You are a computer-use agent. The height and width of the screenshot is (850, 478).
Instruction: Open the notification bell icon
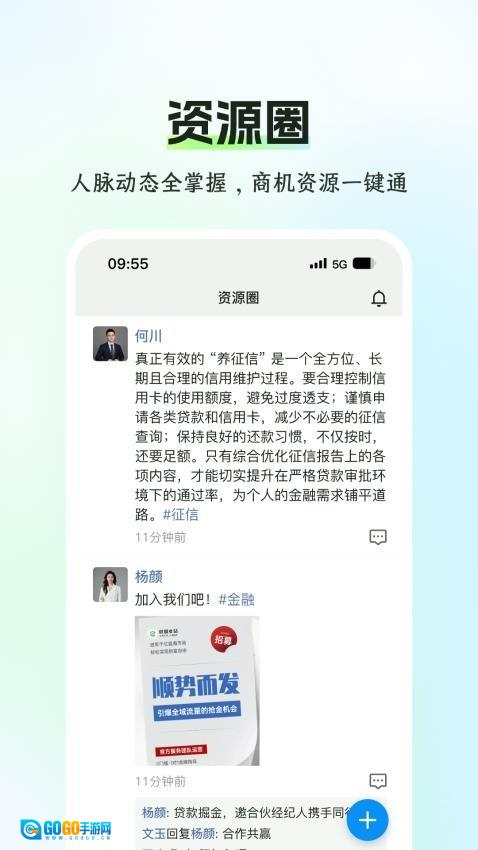379,298
